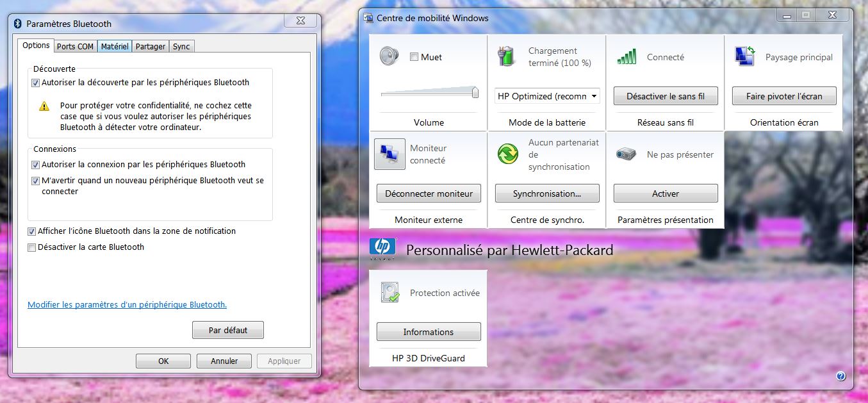Expand the HP Optimized battery mode dropdown
Viewport: 868px width, 403px height.
[594, 96]
